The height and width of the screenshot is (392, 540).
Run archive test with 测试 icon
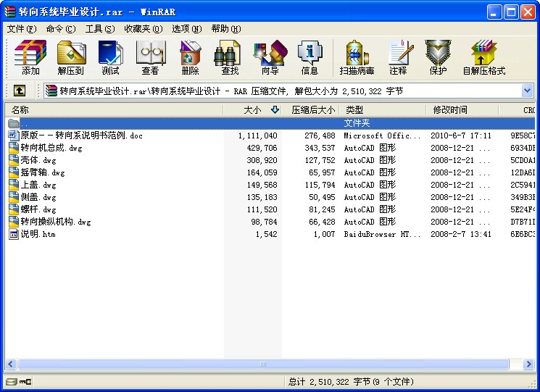click(110, 57)
